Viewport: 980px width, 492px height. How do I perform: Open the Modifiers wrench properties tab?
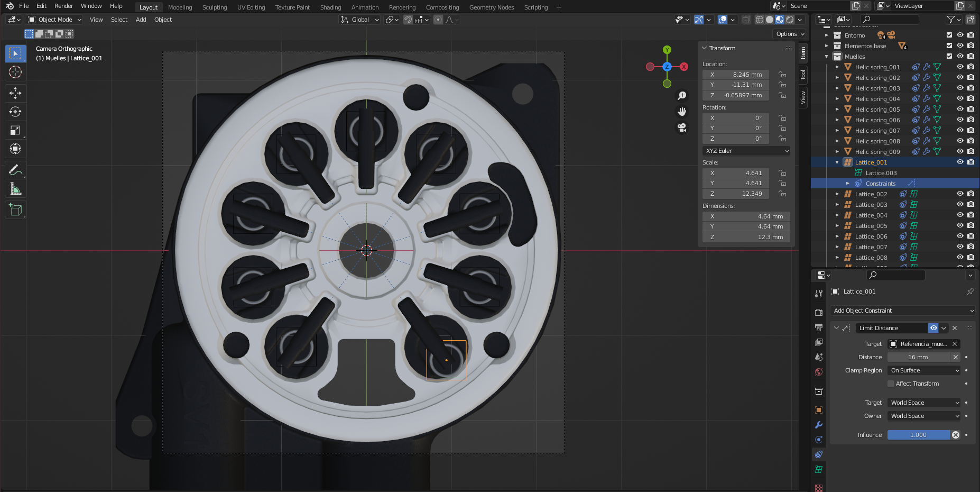pos(819,425)
